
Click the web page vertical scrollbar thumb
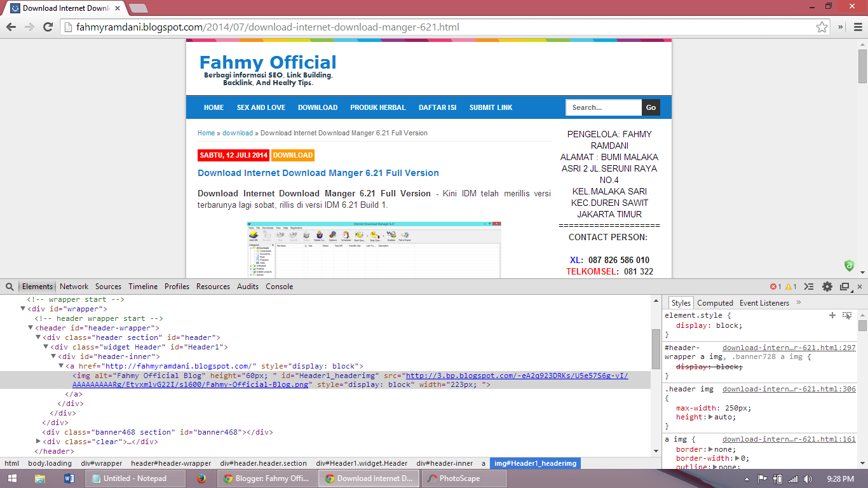pos(862,66)
